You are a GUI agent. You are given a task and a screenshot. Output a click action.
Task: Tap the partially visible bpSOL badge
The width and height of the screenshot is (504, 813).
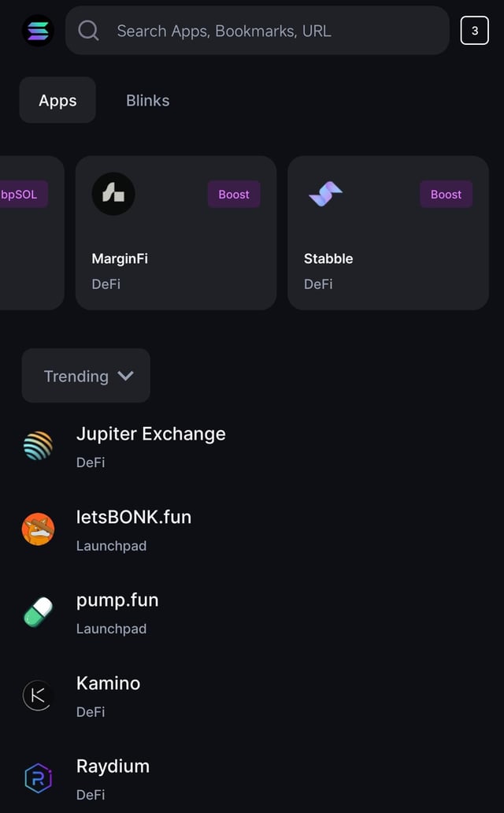(x=20, y=195)
